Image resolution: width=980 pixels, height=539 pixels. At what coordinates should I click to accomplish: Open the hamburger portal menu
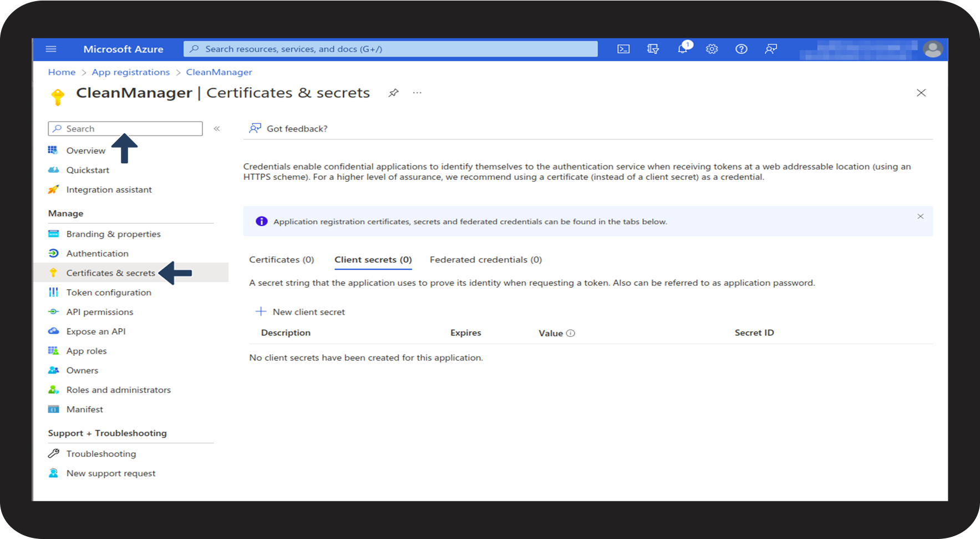pos(51,49)
